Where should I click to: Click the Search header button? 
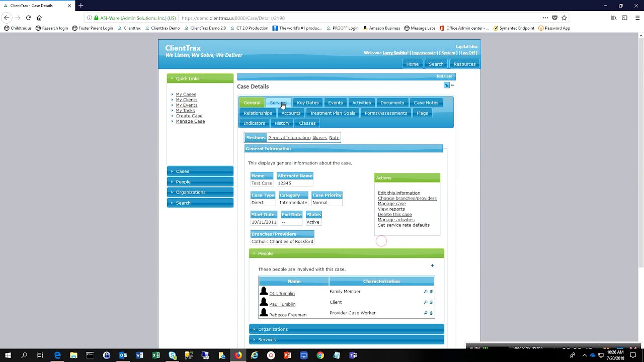pyautogui.click(x=436, y=64)
